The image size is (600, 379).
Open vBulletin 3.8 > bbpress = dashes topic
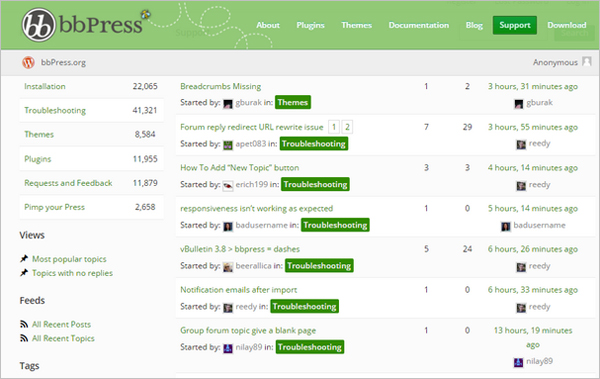pos(240,249)
